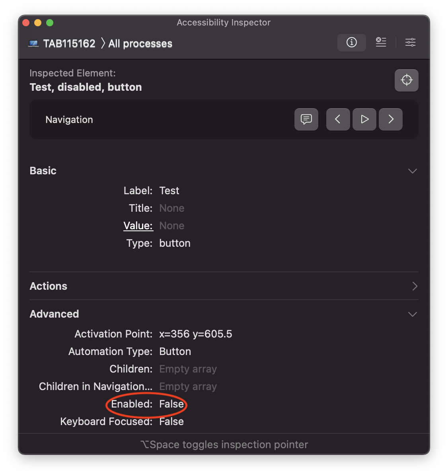The height and width of the screenshot is (476, 448).
Task: Navigate back using the left chevron button
Action: tap(338, 119)
